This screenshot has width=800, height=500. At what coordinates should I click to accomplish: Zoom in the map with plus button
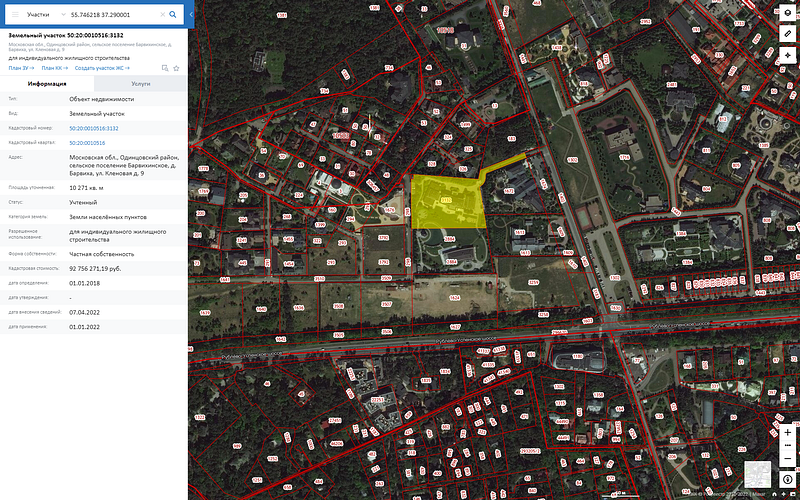787,432
